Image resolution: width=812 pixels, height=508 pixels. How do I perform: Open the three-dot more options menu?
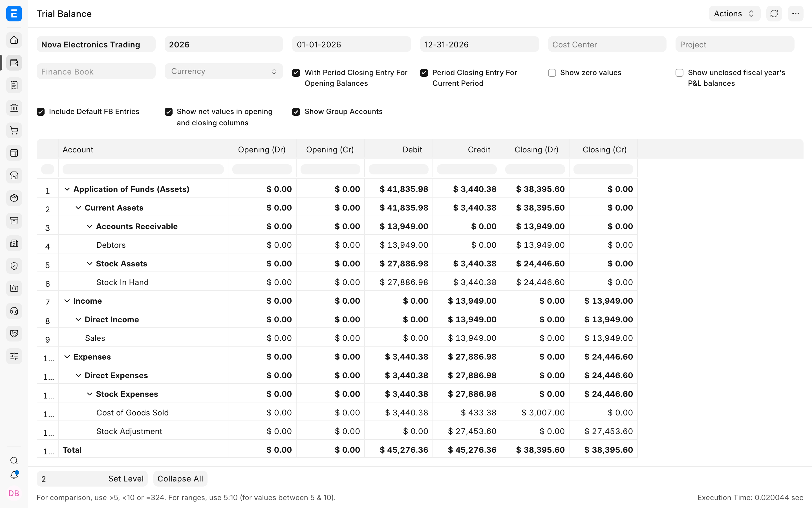(796, 14)
